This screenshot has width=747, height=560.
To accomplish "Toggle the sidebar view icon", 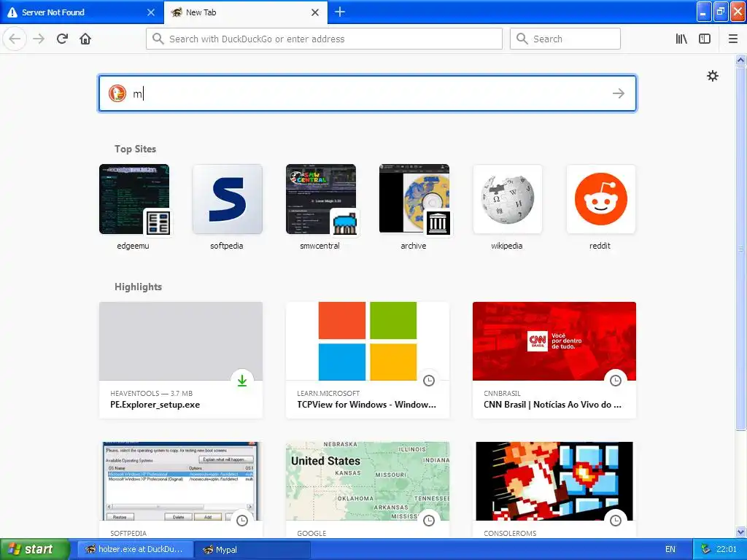I will pos(705,39).
